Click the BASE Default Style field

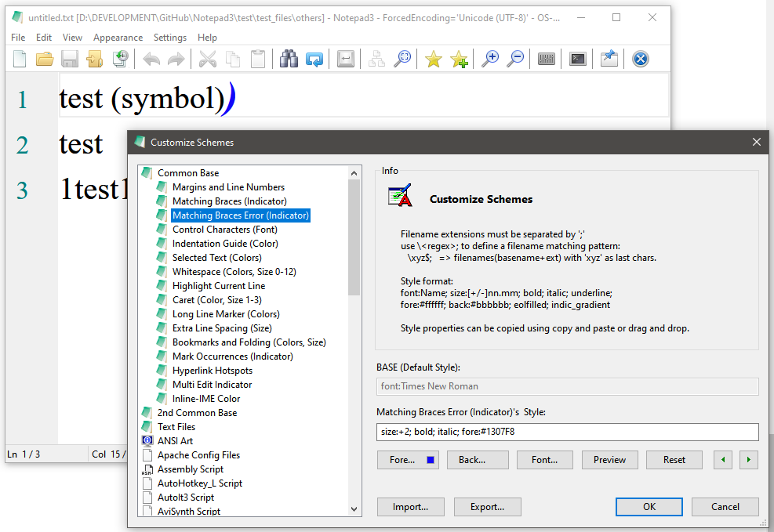pyautogui.click(x=567, y=386)
